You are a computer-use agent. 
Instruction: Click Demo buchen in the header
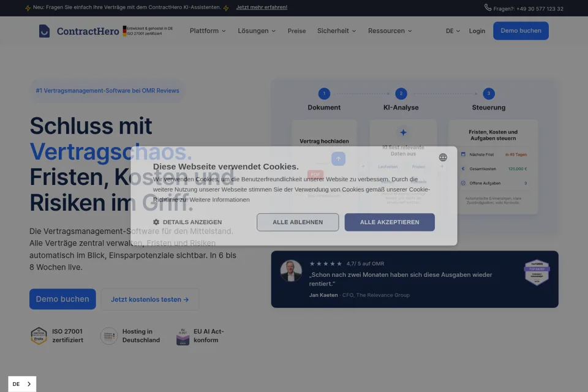(521, 31)
